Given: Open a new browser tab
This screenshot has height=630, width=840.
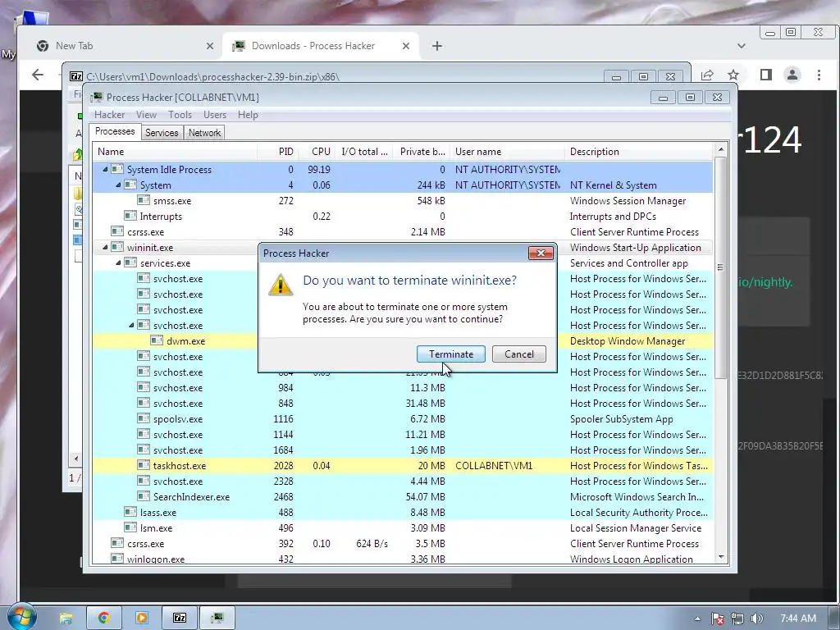Looking at the screenshot, I should (437, 46).
